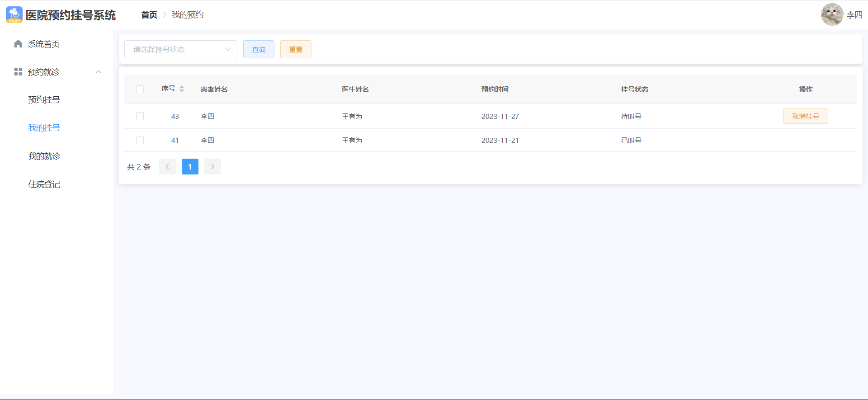Click patient 李四 in row 41
This screenshot has width=868, height=400.
pyautogui.click(x=208, y=141)
